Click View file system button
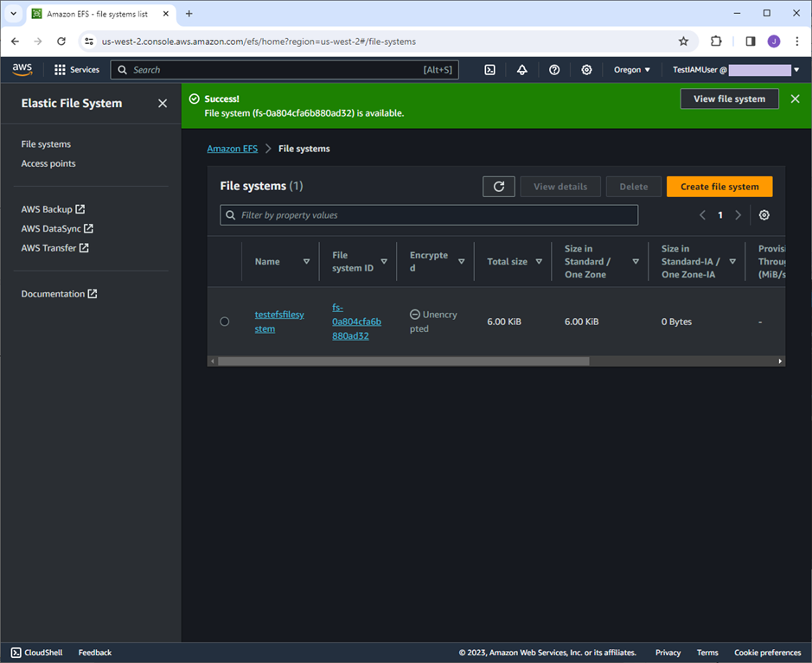The width and height of the screenshot is (812, 663). point(729,99)
